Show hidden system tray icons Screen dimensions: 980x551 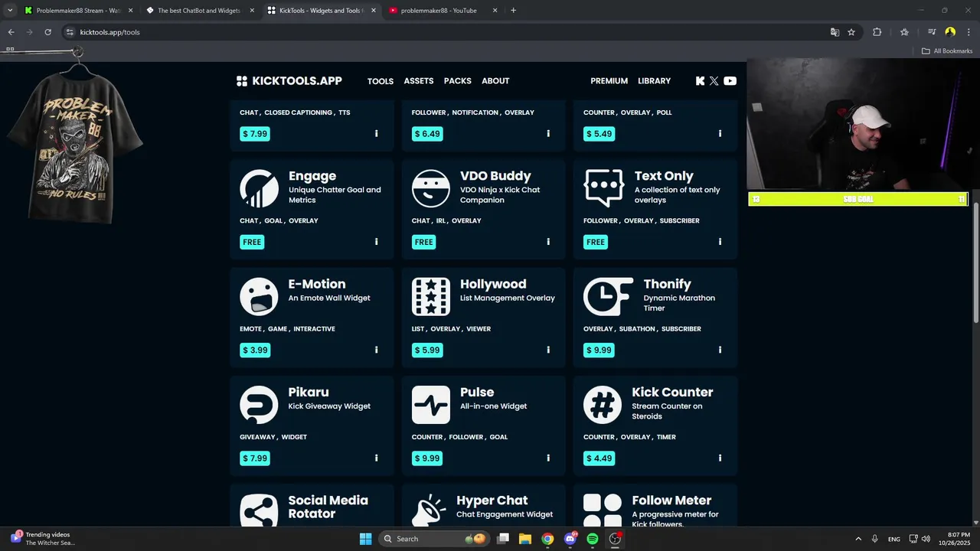(x=858, y=539)
